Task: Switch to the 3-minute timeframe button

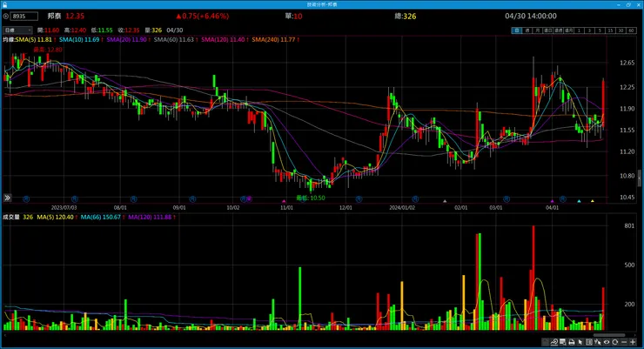Action: (x=589, y=30)
